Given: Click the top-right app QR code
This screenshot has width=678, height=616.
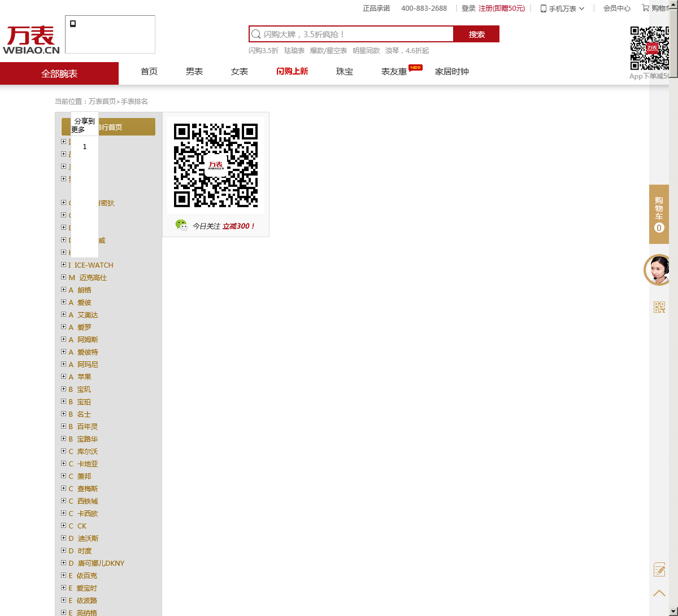Looking at the screenshot, I should [650, 48].
